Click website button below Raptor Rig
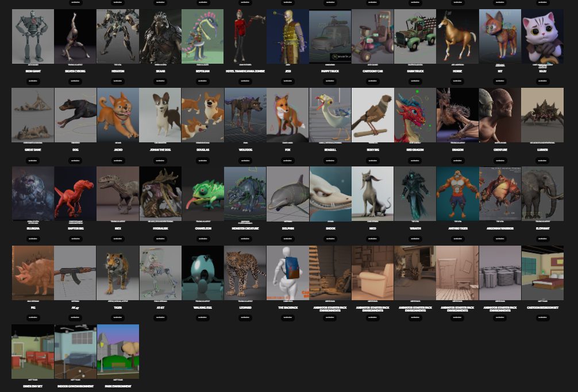Screen dimensions: 578x392 75,239
